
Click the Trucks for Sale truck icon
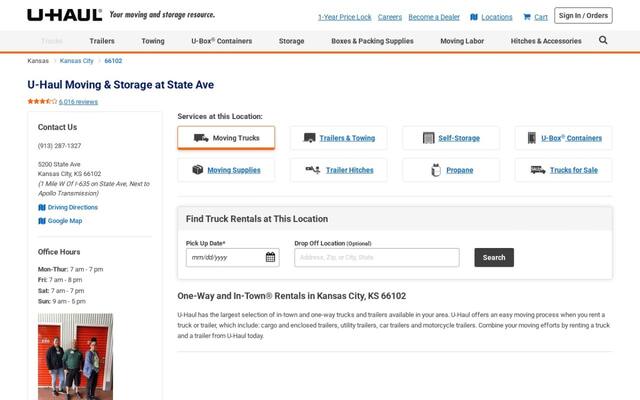[538, 170]
